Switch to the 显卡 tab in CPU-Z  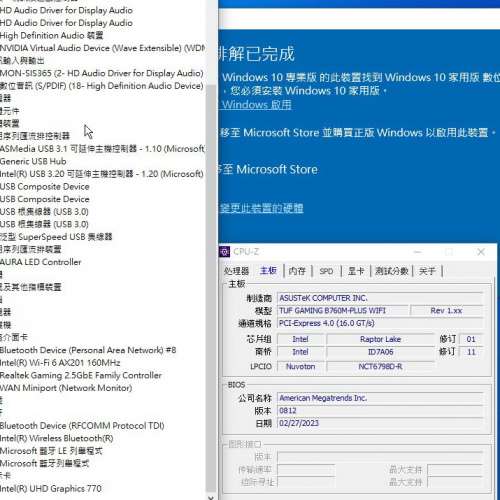pos(356,271)
